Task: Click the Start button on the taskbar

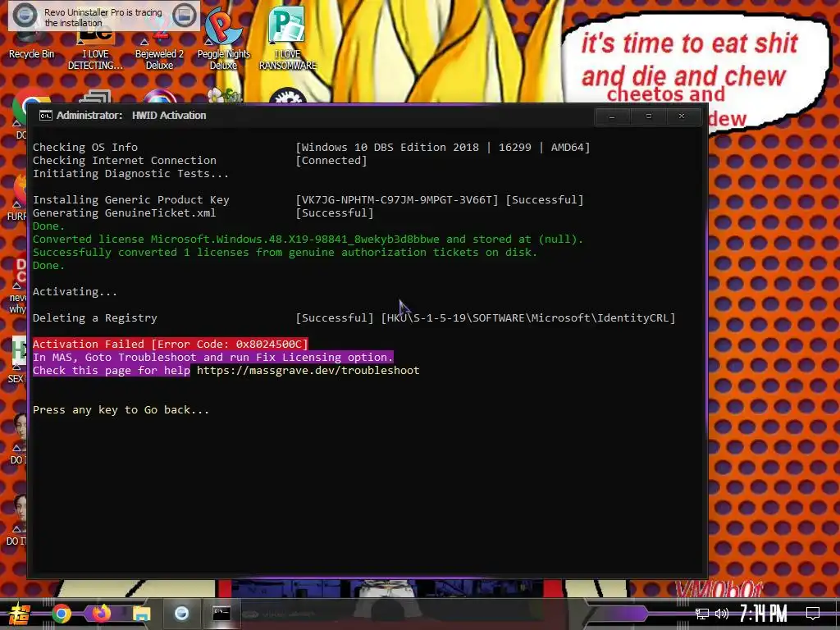Action: coord(20,614)
